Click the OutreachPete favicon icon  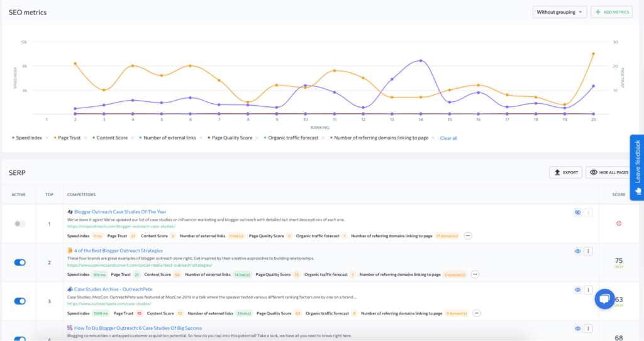coord(70,289)
